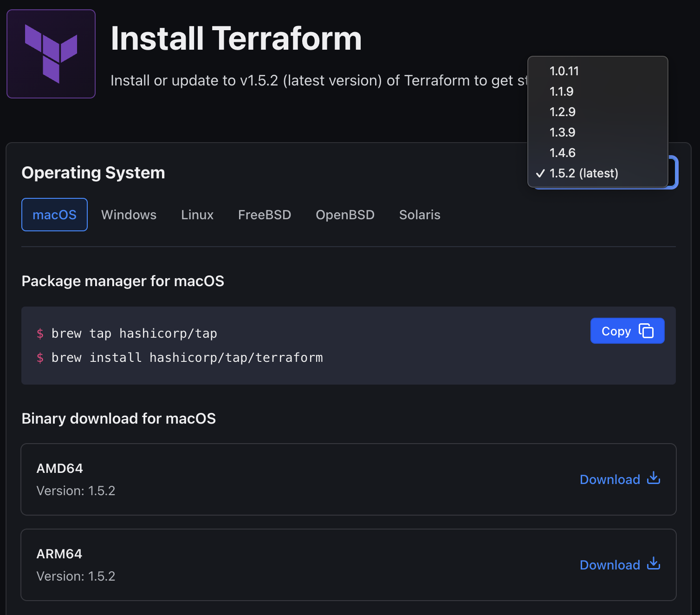Click Version: 1.5.2 under AMD64
Screen dimensions: 700x615
point(76,491)
